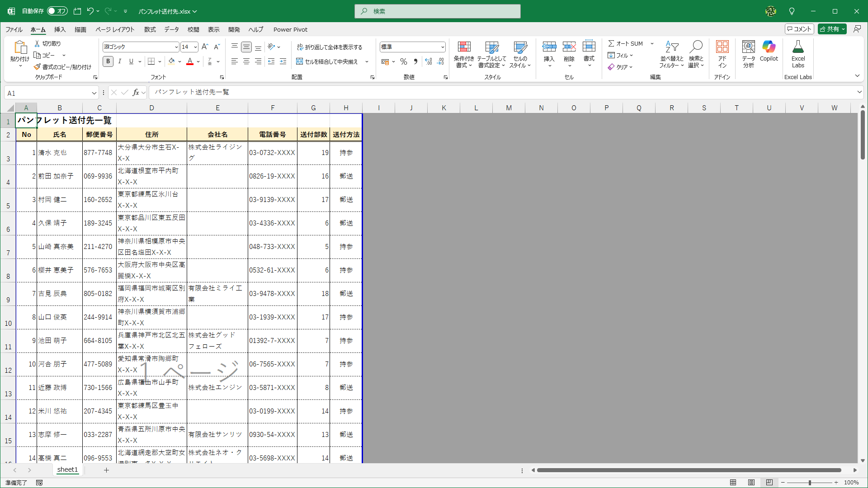Toggle off bold formatting
This screenshot has width=868, height=488.
click(x=108, y=61)
